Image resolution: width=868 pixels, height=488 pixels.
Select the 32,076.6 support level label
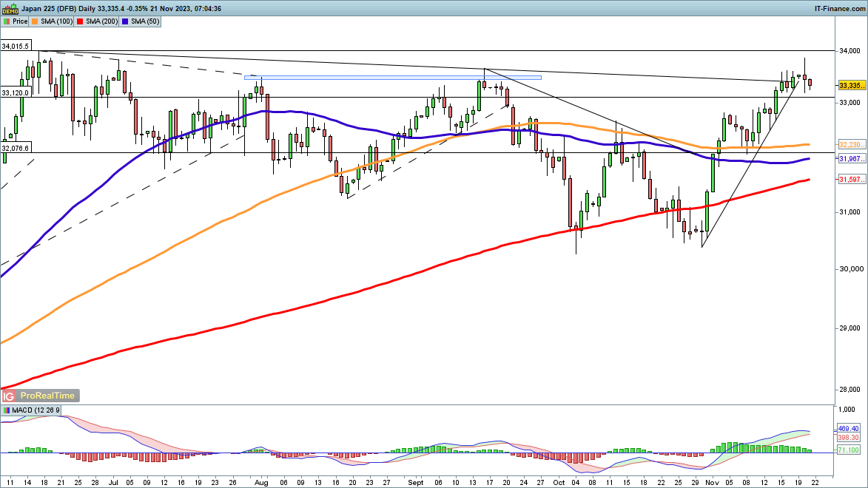pos(16,148)
